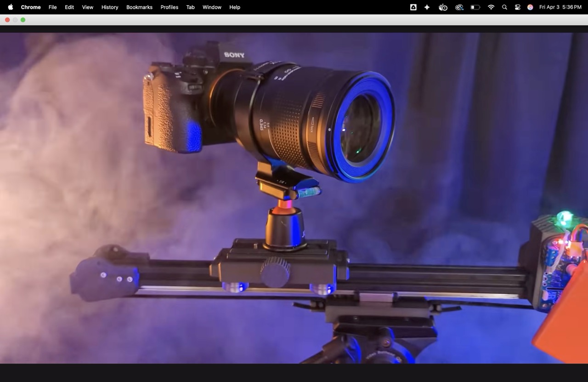Open the Window menu
Image resolution: width=588 pixels, height=382 pixels.
click(212, 7)
